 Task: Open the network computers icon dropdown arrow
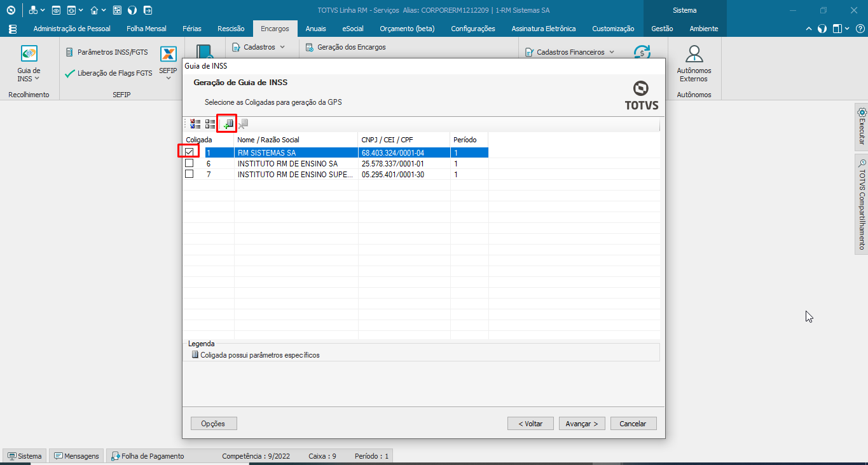point(43,10)
